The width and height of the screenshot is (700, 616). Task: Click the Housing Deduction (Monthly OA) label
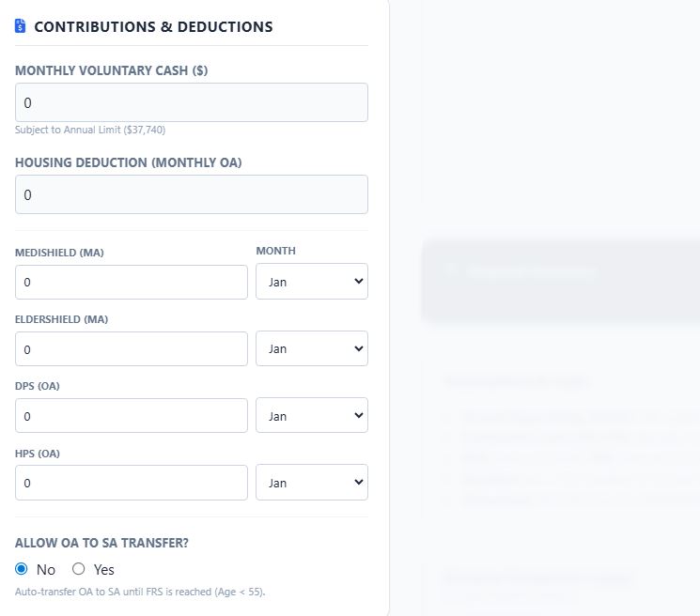tap(128, 162)
